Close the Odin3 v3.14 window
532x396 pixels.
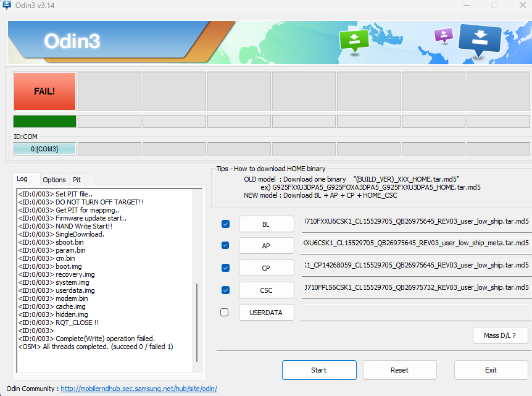coord(523,5)
